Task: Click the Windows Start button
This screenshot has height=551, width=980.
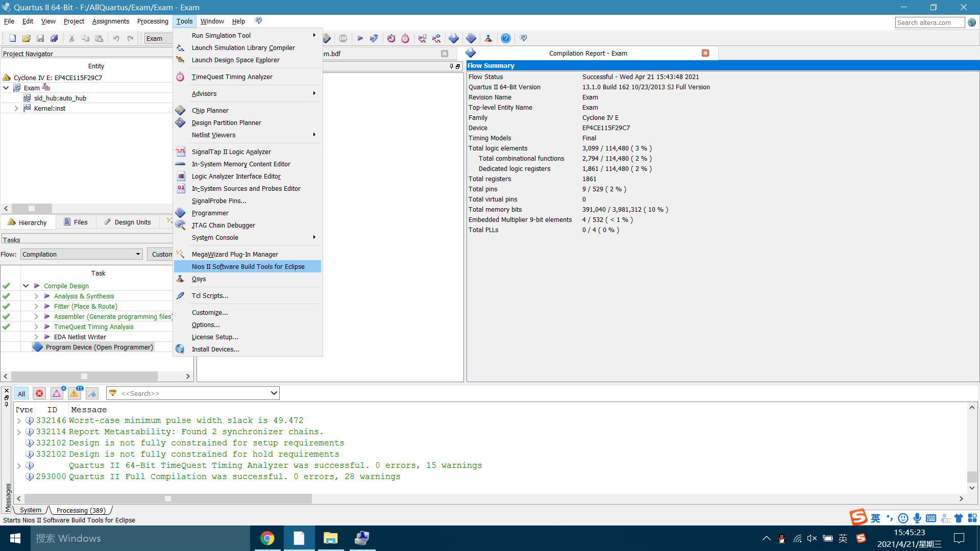Action: tap(15, 538)
